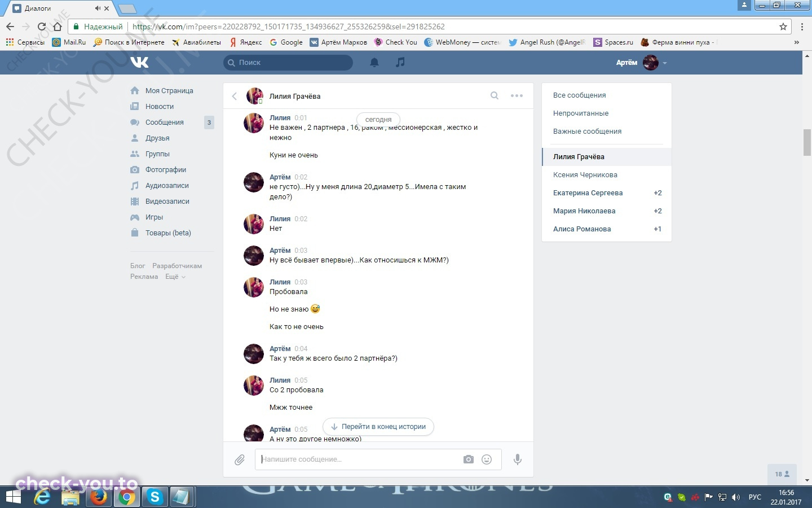
Task: Open Check You bookmark
Action: pos(396,42)
